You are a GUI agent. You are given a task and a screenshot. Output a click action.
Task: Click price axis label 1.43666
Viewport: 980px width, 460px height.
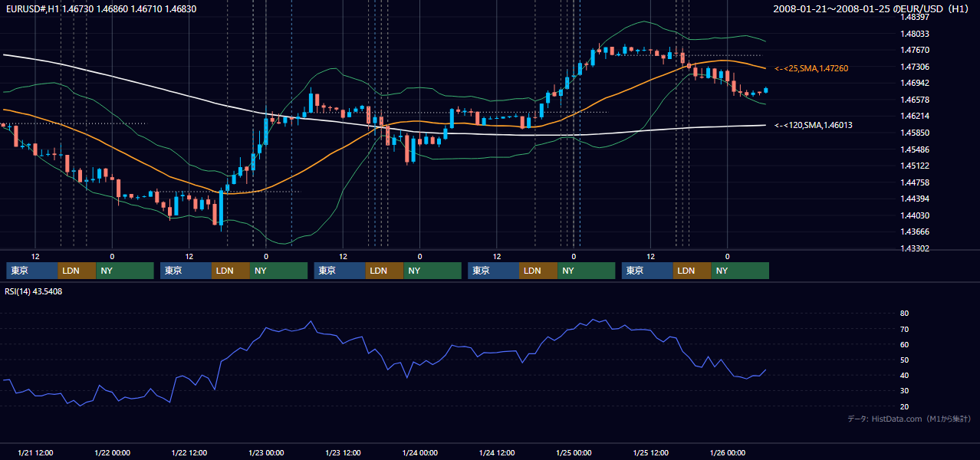point(915,232)
